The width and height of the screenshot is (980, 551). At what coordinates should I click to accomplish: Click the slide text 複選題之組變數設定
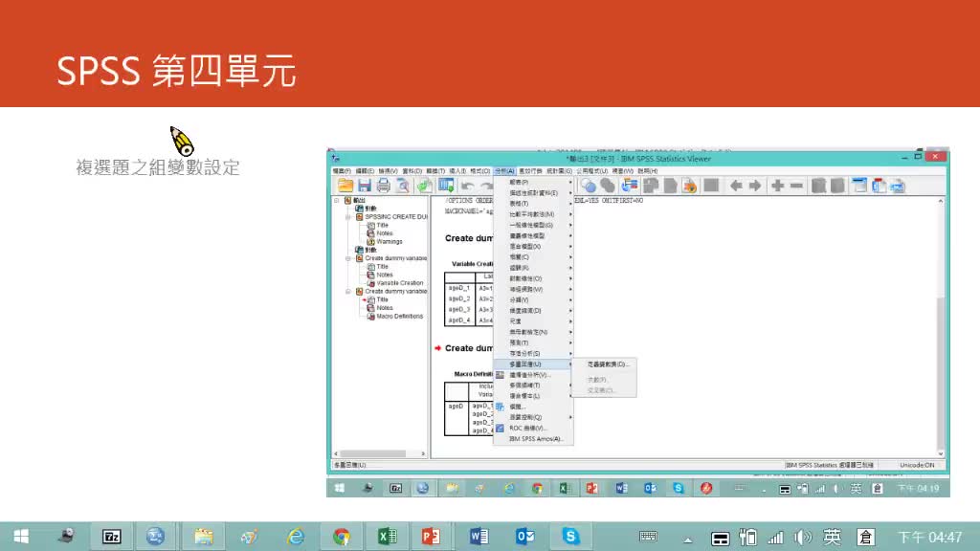[158, 167]
